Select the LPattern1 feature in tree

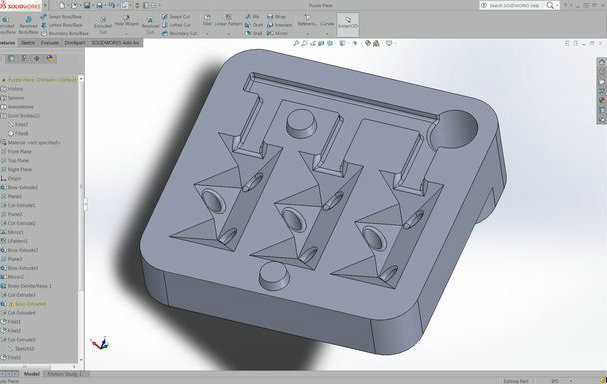click(14, 241)
